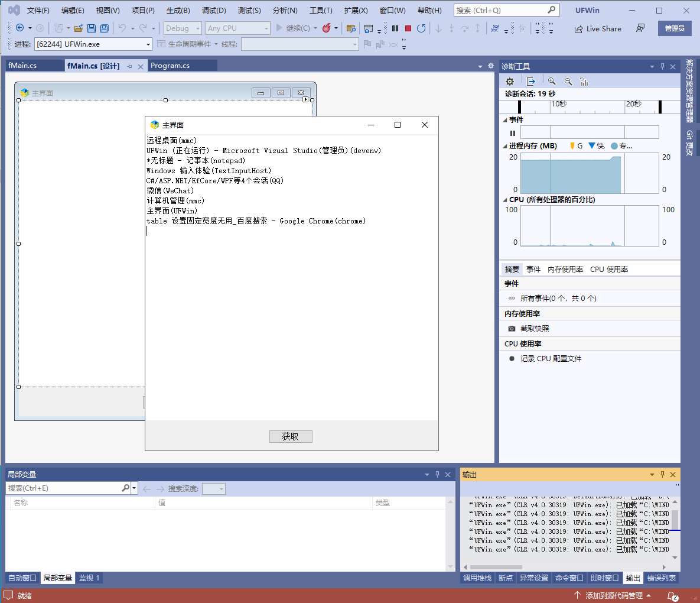Click the Locals search field
Image resolution: width=700 pixels, height=603 pixels.
click(x=63, y=488)
